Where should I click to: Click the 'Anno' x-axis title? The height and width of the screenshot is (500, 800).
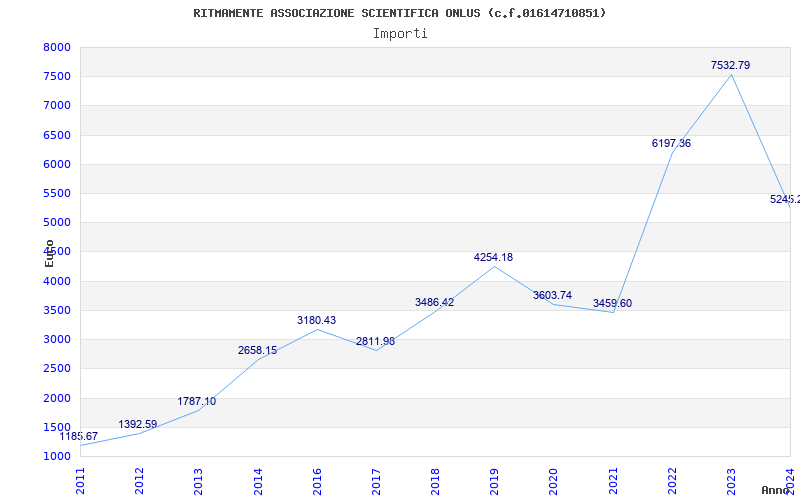click(775, 490)
